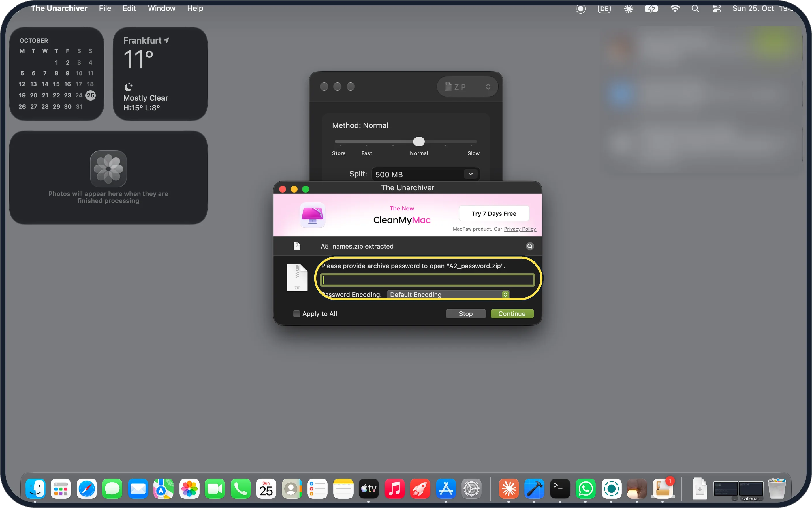Open the Edit menu
Image resolution: width=812 pixels, height=508 pixels.
point(129,8)
